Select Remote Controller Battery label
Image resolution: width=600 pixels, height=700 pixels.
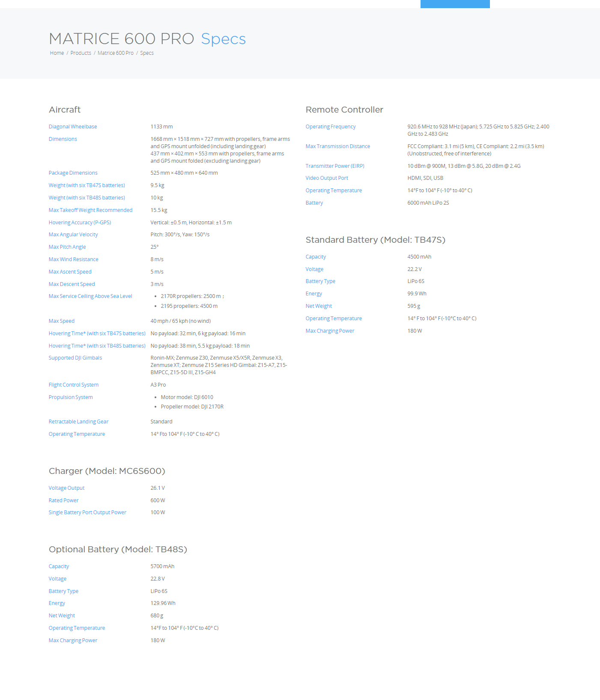point(314,203)
